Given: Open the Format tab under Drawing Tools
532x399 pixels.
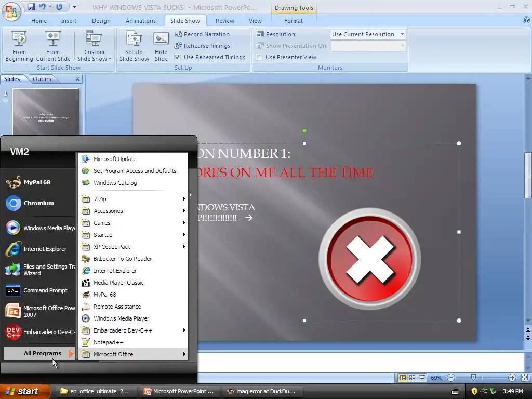Looking at the screenshot, I should (293, 21).
